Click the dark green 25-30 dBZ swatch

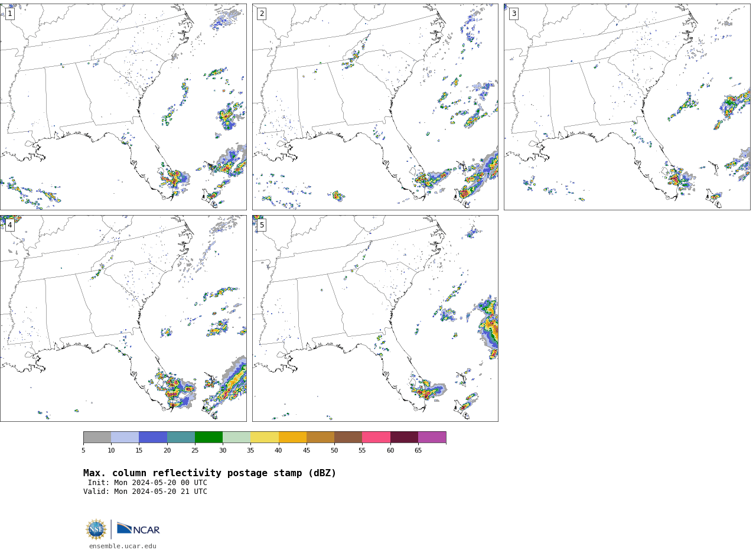pyautogui.click(x=208, y=437)
